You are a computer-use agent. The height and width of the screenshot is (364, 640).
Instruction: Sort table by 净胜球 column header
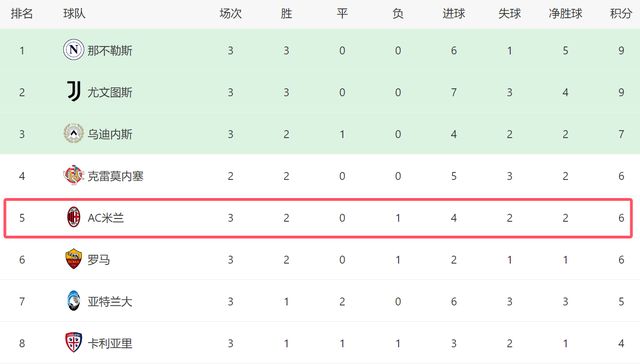click(x=565, y=13)
